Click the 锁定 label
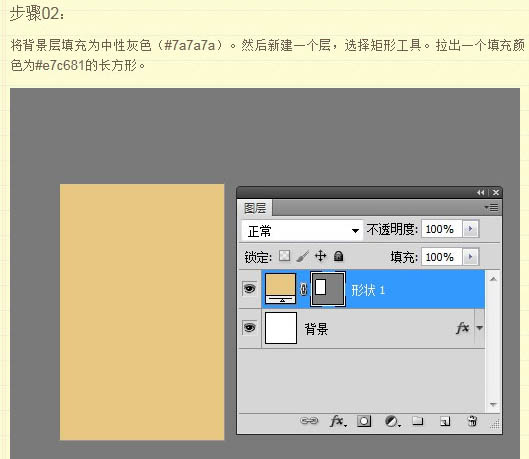 click(x=258, y=257)
